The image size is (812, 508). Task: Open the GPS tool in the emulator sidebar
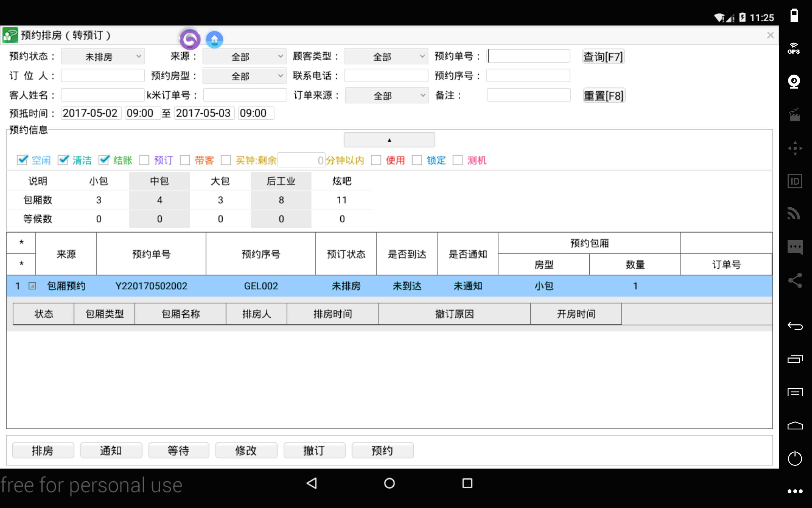[794, 49]
